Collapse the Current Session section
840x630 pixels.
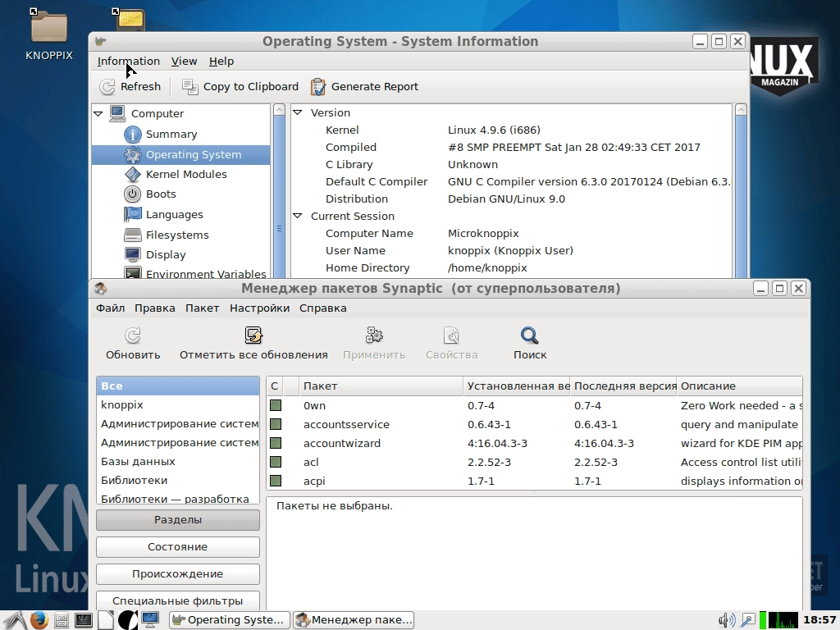coord(297,216)
